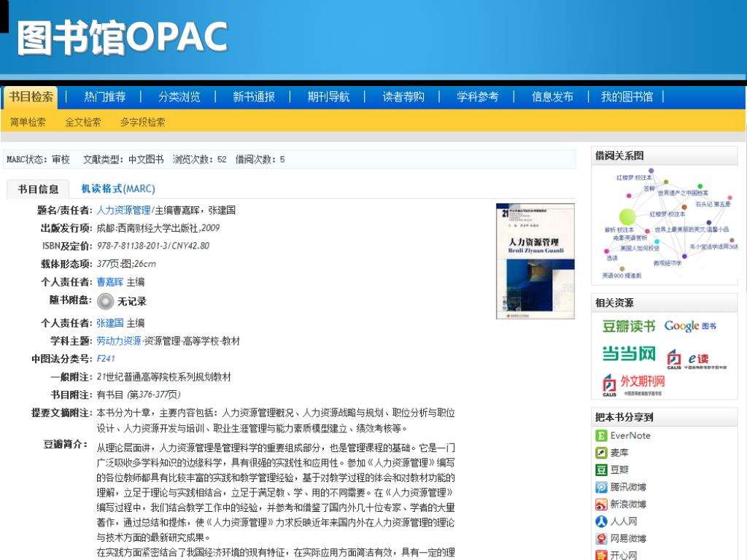Click the 腾讯微博 share icon
Screen dimensions: 747x560
click(601, 487)
